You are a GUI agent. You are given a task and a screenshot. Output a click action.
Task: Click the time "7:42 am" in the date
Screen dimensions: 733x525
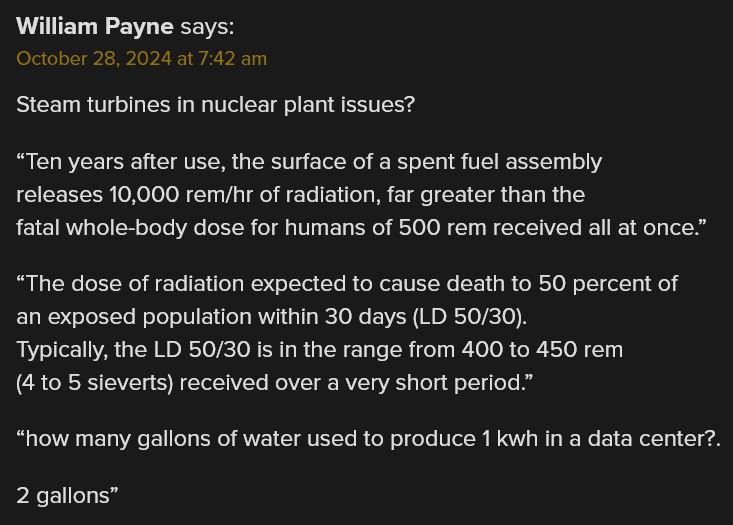click(x=232, y=58)
